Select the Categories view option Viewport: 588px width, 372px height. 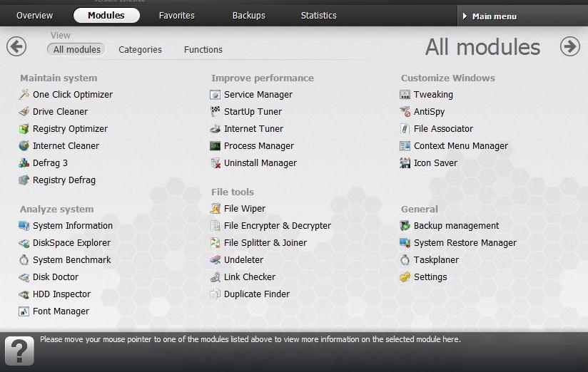[140, 50]
